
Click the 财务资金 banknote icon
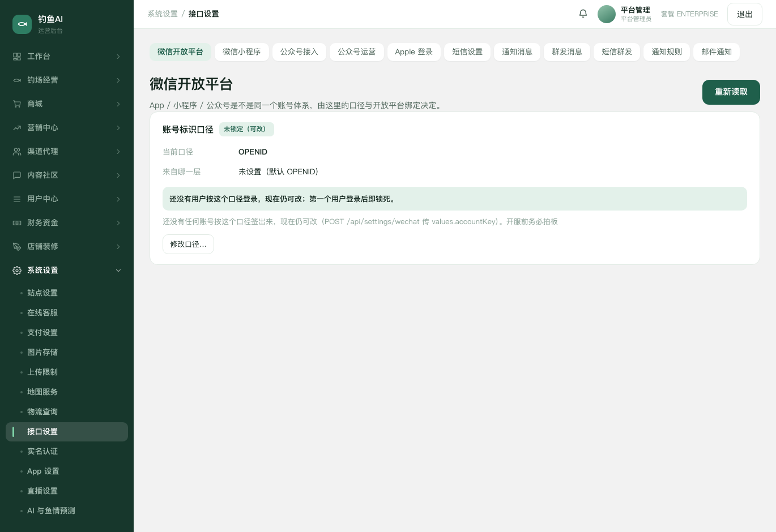(x=17, y=223)
